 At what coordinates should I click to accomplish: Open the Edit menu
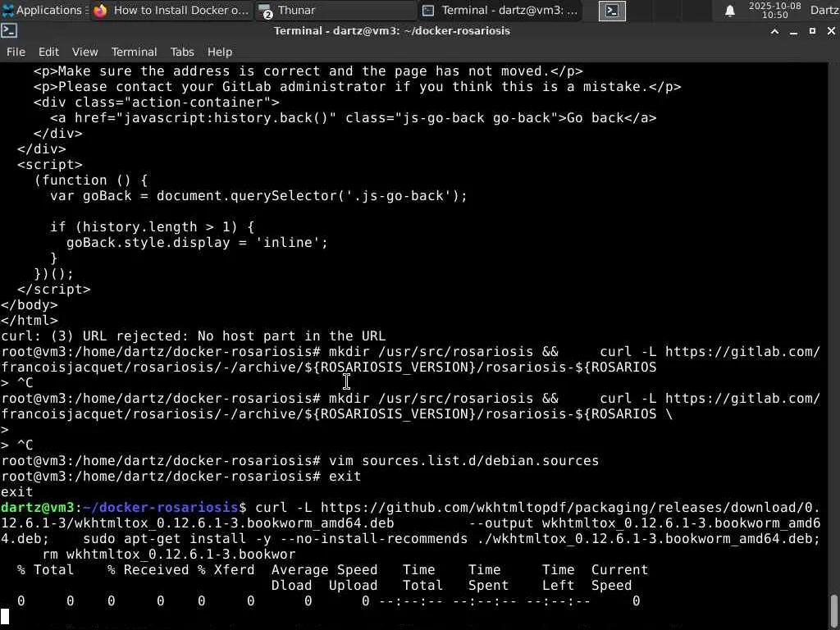point(48,52)
